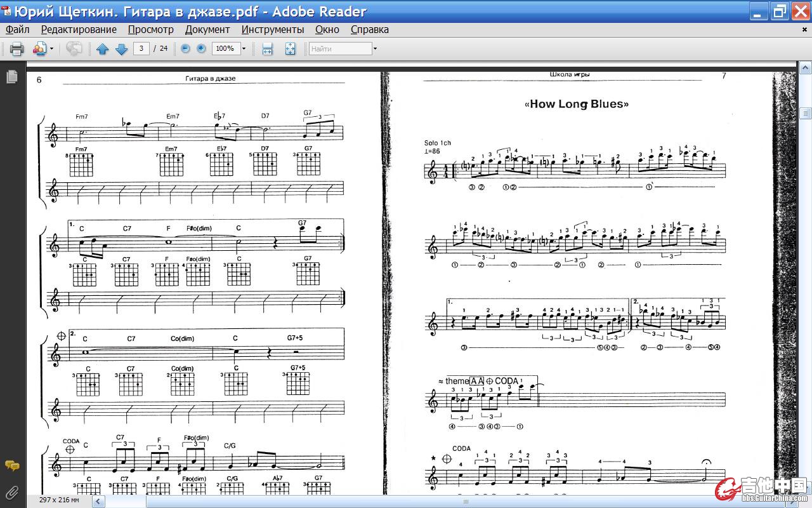
Task: Open the Инструменты menu
Action: pos(273,29)
